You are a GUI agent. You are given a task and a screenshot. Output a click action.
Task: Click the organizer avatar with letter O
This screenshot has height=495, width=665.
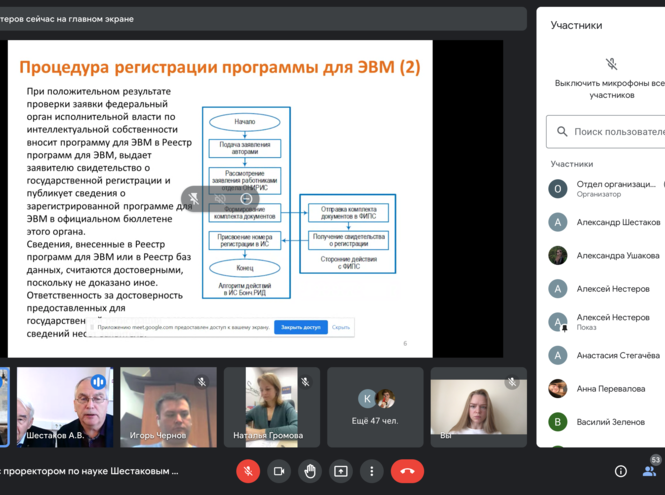(558, 189)
